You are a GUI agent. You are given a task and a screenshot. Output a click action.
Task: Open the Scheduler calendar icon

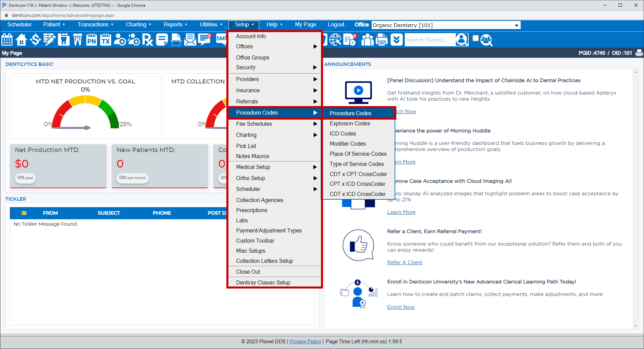7,40
